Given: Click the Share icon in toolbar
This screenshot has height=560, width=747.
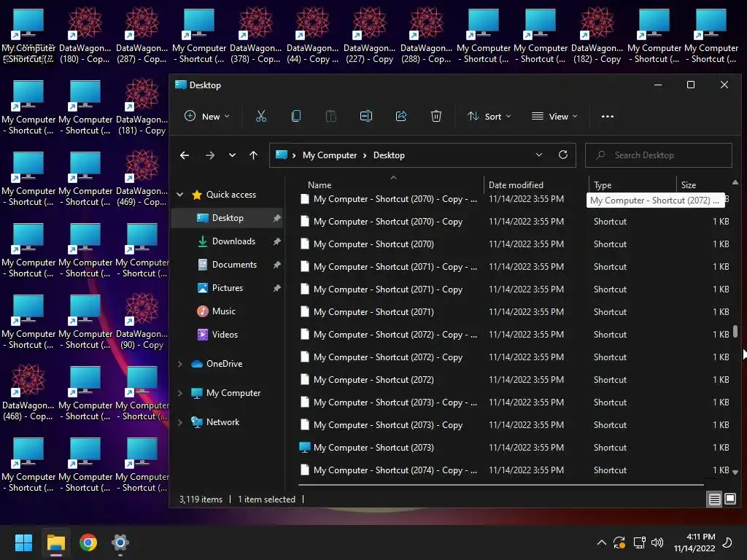Looking at the screenshot, I should coord(401,116).
